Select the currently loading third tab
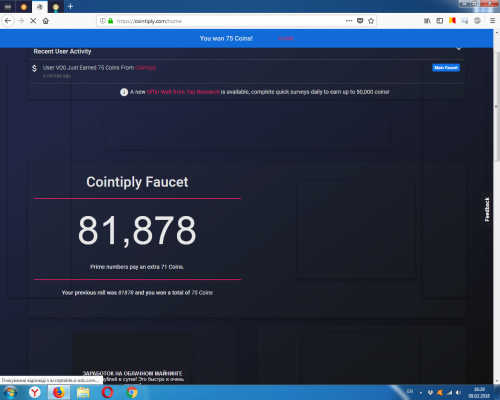The height and width of the screenshot is (400, 500). 40,7
